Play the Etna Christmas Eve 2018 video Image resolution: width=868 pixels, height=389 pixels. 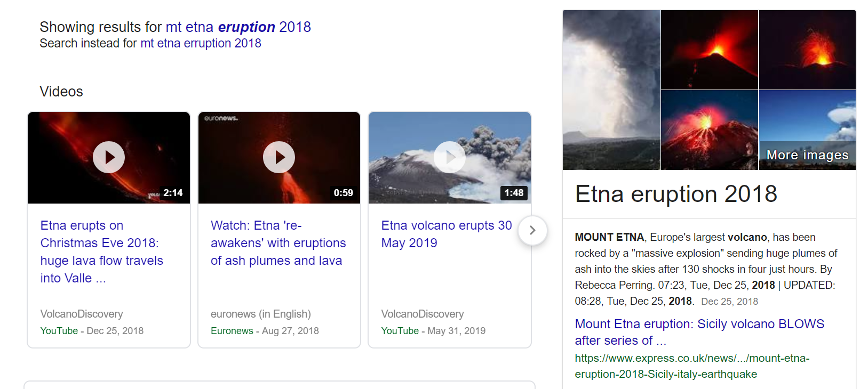pos(109,157)
